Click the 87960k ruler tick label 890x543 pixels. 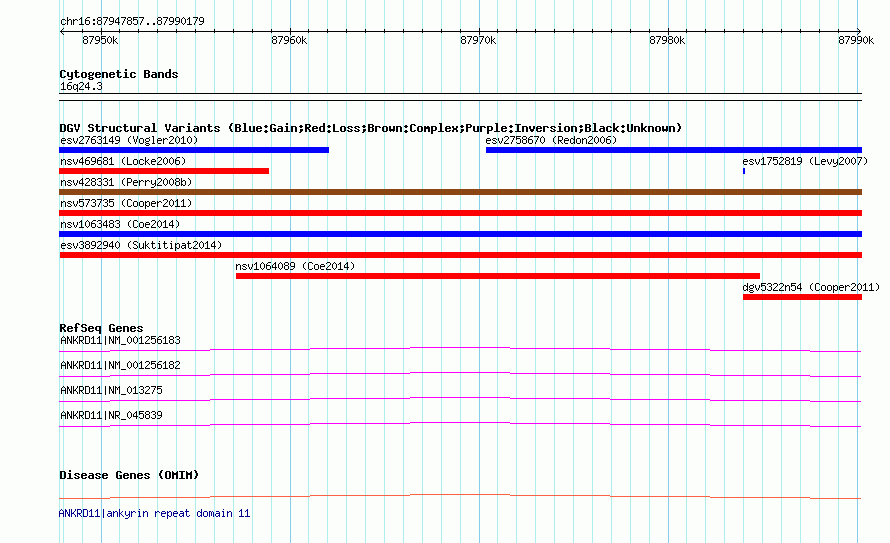289,40
